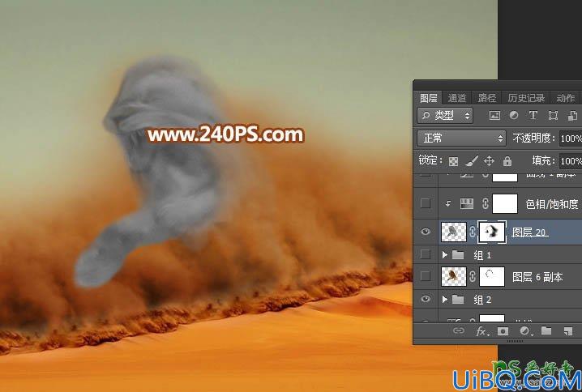Hide the 组 2 group
582x392 pixels.
coord(426,299)
